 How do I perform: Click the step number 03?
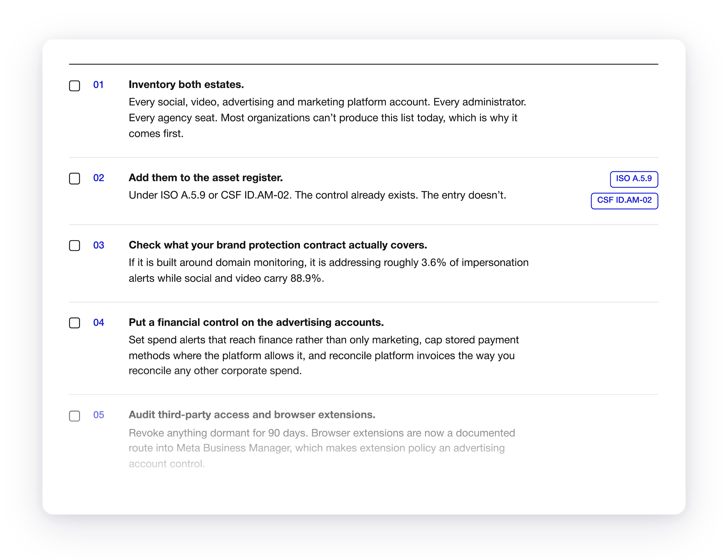[98, 245]
